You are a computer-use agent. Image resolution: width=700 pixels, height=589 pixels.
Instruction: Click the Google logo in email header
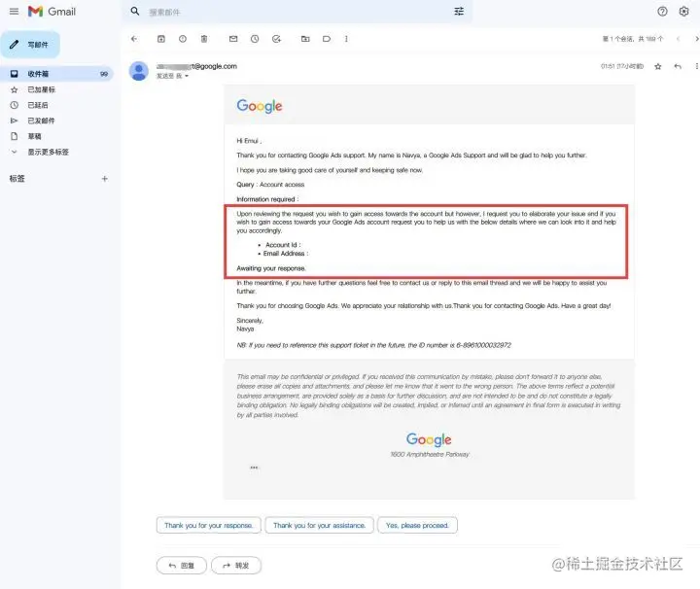260,106
